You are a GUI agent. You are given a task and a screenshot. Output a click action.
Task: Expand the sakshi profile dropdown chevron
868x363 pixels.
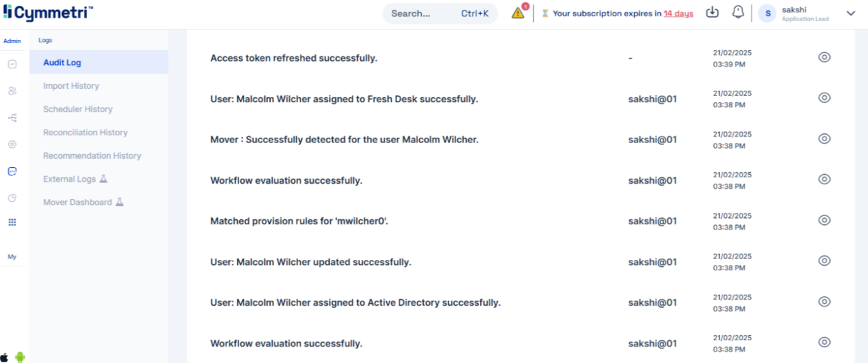pos(851,14)
